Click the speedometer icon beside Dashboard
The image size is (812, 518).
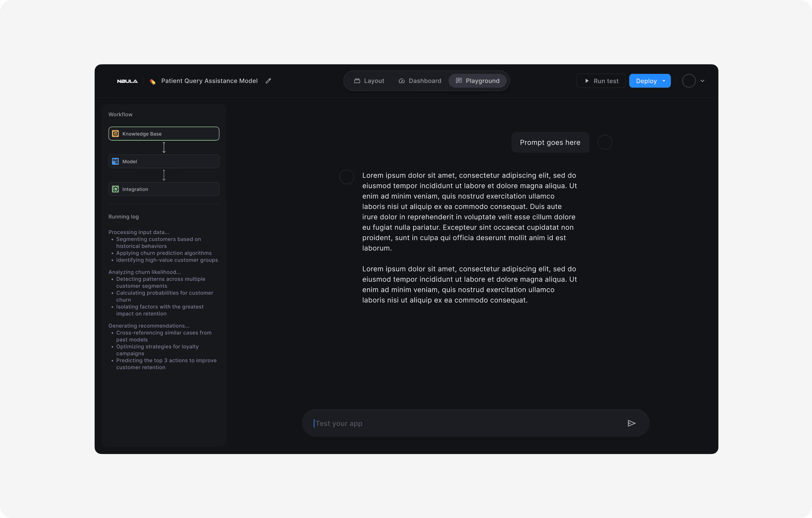click(401, 80)
